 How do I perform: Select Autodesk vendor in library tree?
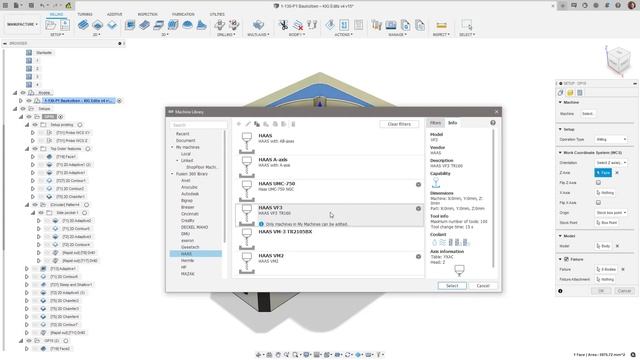click(190, 194)
